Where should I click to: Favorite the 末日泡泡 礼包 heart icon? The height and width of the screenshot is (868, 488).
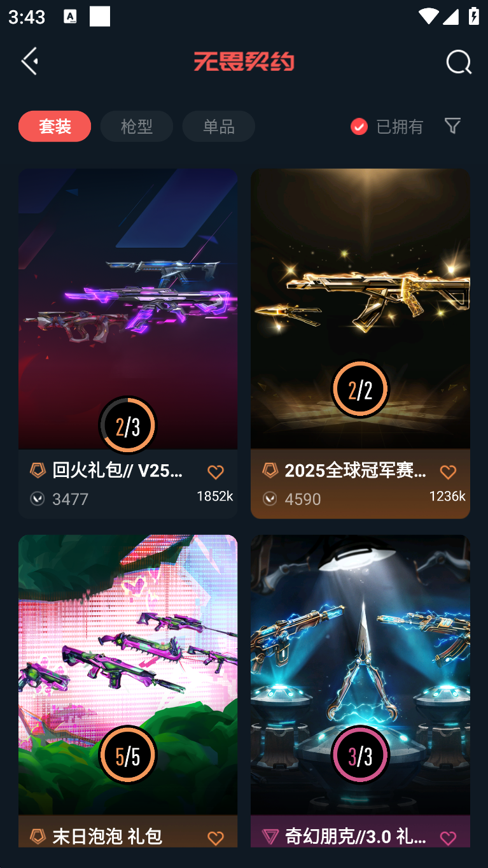[216, 838]
